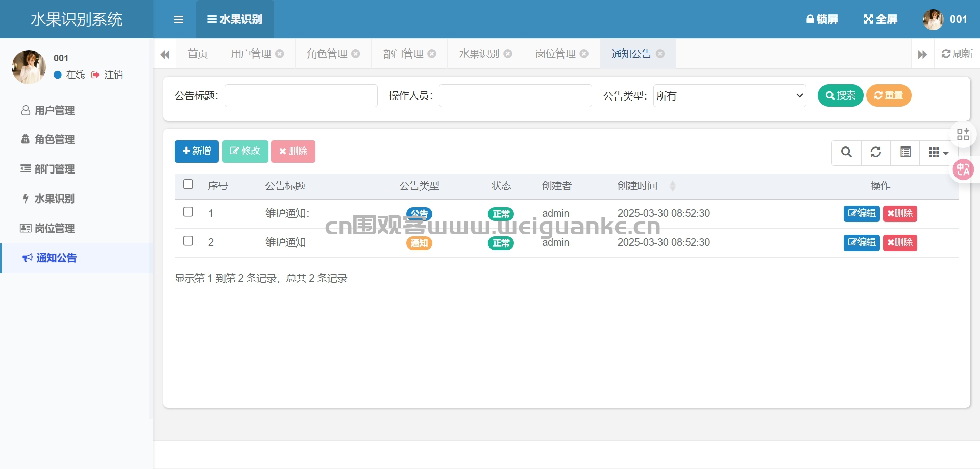Click the sidebar user avatar photo
This screenshot has width=980, height=469.
29,67
